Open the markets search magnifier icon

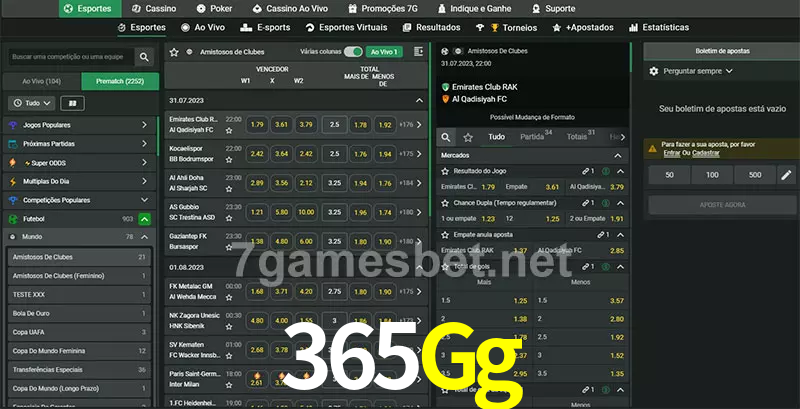click(447, 137)
